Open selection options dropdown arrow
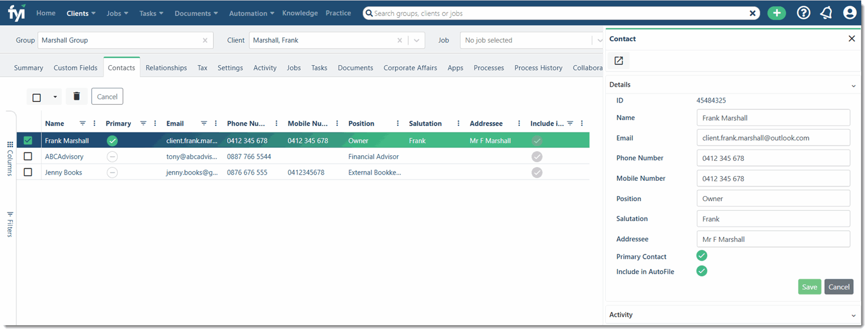 click(x=55, y=97)
